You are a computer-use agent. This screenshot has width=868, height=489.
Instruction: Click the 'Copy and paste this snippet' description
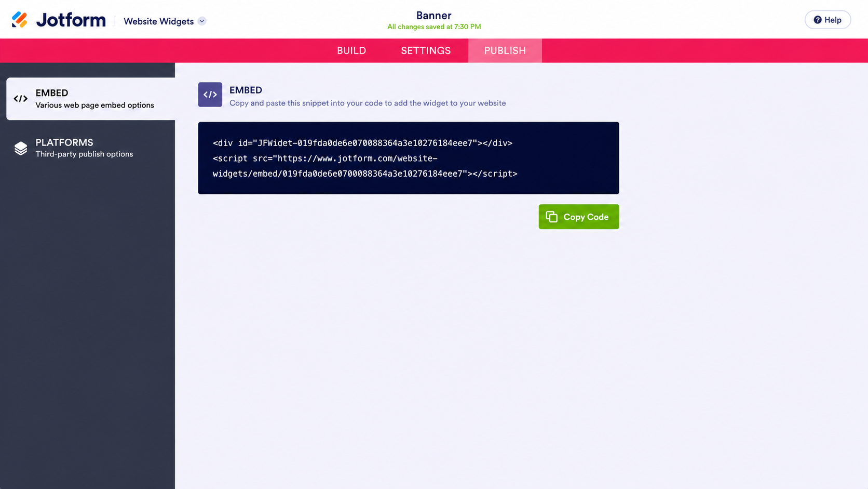(x=368, y=103)
